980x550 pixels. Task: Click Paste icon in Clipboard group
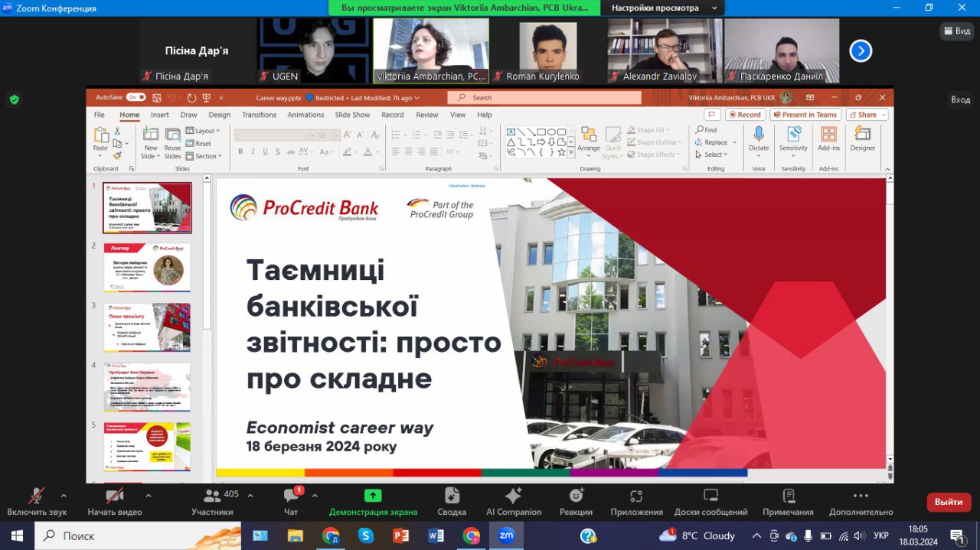[x=100, y=135]
